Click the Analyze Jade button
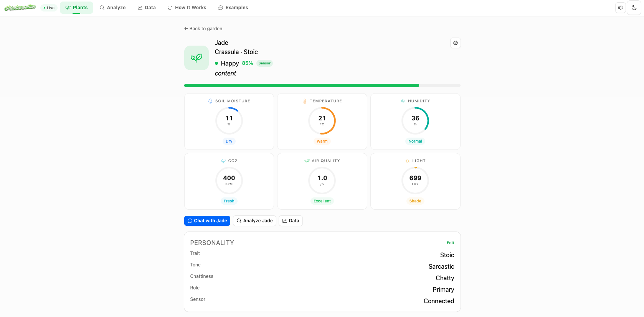This screenshot has height=317, width=644. click(254, 221)
